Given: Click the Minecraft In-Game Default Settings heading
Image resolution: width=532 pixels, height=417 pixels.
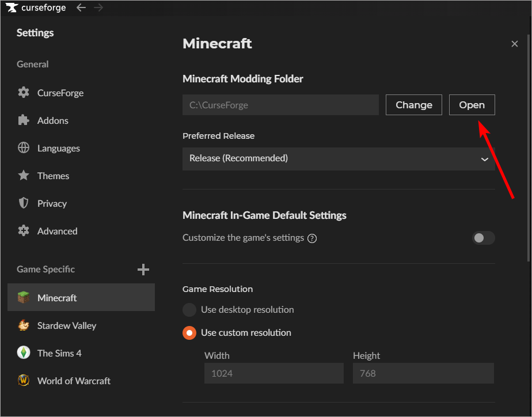Looking at the screenshot, I should pyautogui.click(x=264, y=215).
